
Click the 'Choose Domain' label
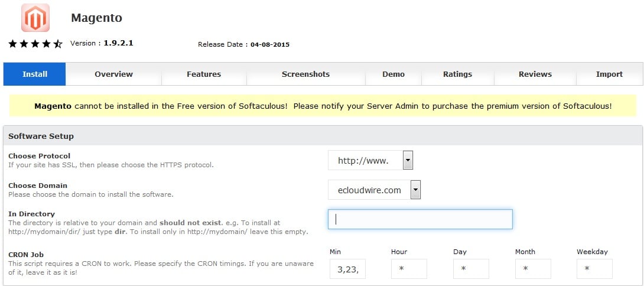pos(38,186)
